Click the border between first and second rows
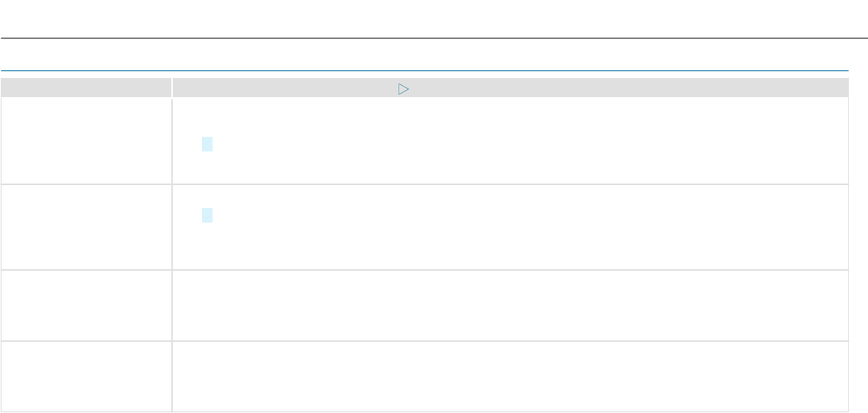Screen dimensions: 868x413 click(x=424, y=184)
